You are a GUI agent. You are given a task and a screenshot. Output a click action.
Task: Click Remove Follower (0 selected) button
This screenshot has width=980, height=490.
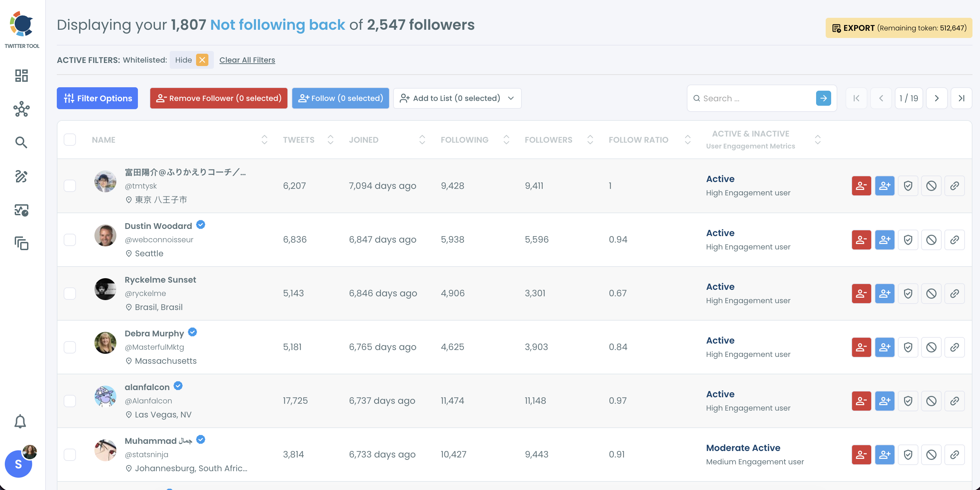click(x=218, y=98)
